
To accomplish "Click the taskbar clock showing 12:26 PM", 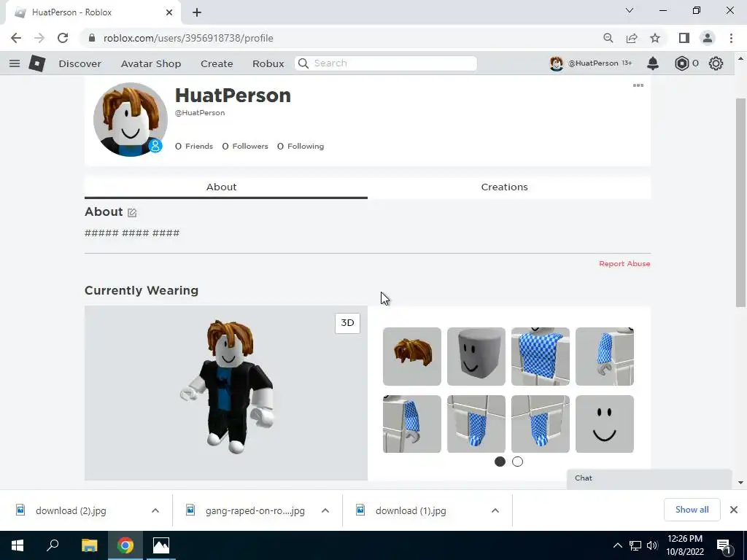I will (684, 545).
